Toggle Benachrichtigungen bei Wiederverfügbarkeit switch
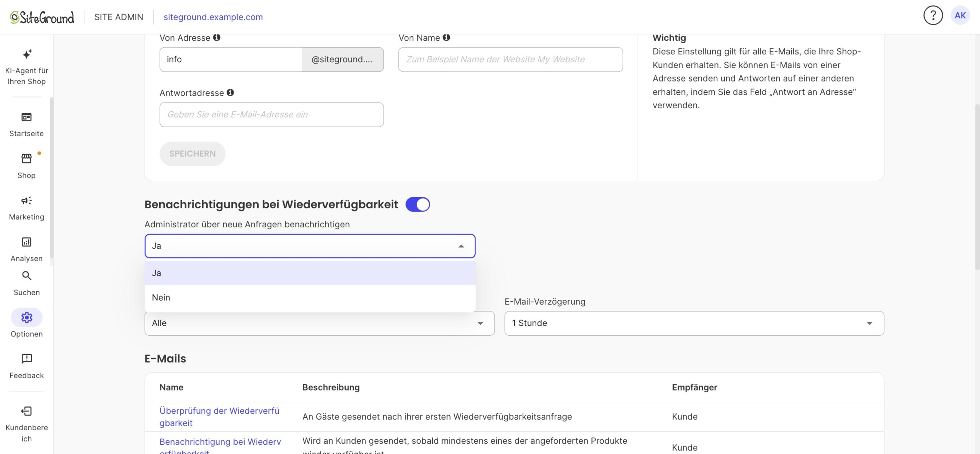The image size is (980, 454). pos(418,204)
